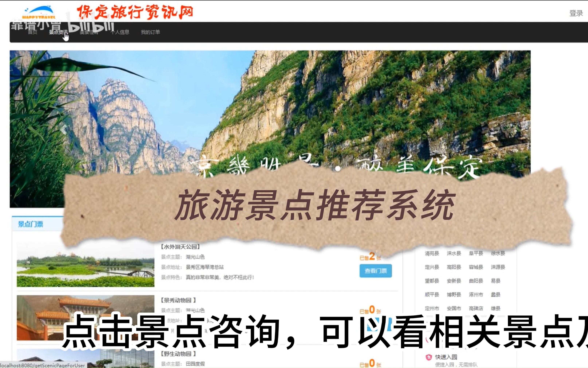Open the 我的订单 navigation item
Screen dimensions: 588x368
point(150,32)
